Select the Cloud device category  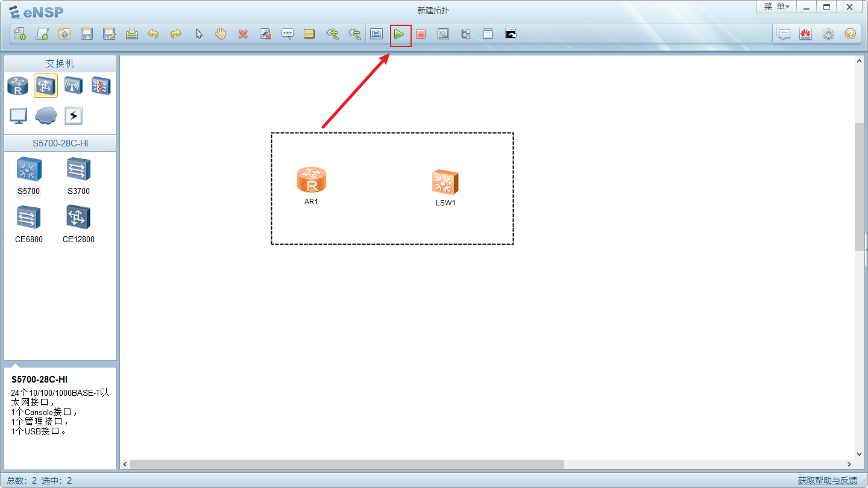tap(46, 115)
